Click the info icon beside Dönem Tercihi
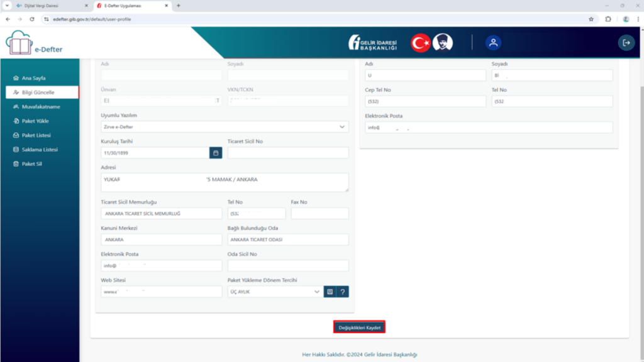This screenshot has width=644, height=362. (x=330, y=292)
